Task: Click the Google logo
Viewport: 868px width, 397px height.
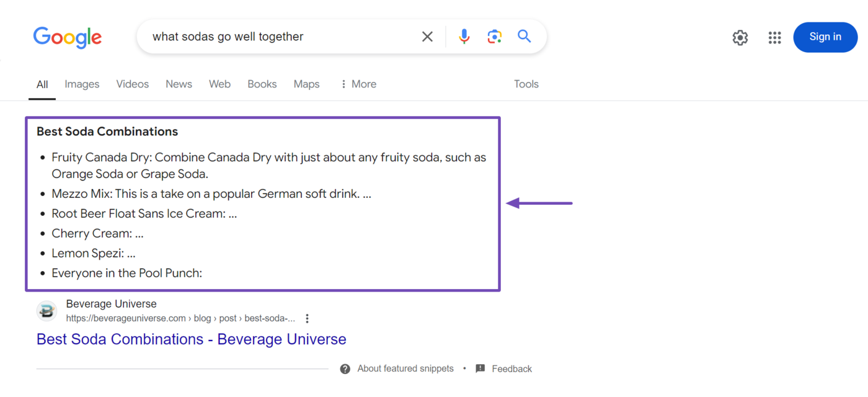Action: (x=68, y=37)
